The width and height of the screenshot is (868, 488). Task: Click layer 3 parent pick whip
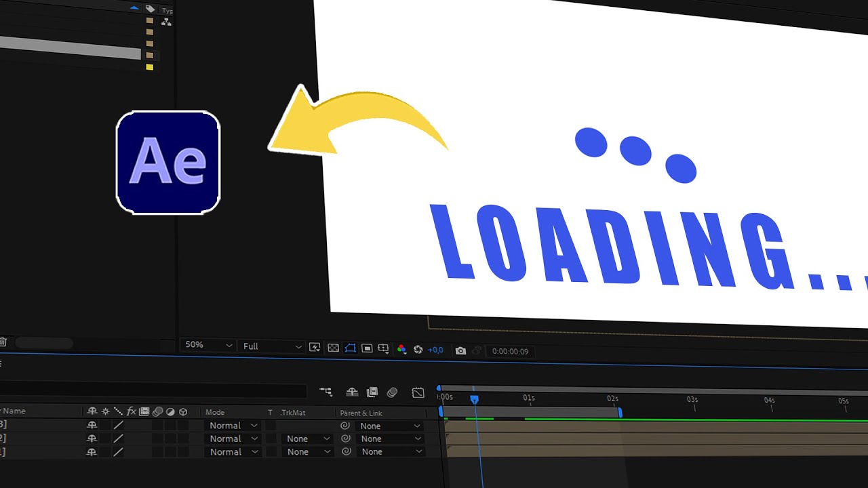[345, 426]
